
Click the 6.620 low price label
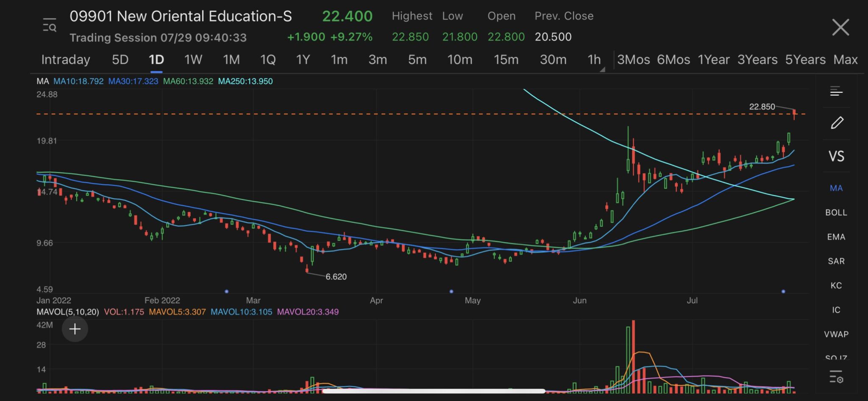point(336,277)
